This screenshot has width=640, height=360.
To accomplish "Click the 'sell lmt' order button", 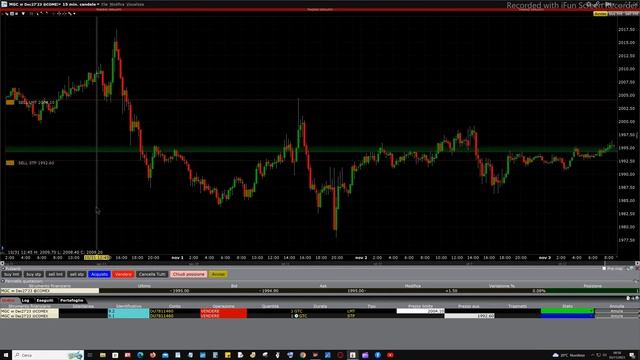I will point(55,274).
